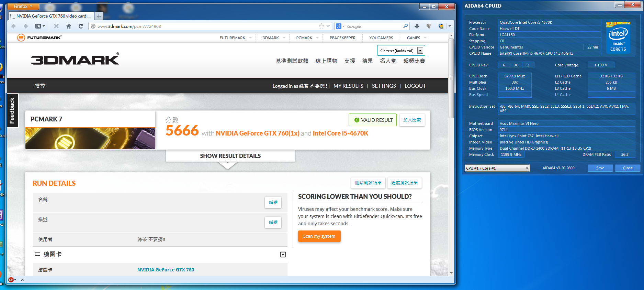Click the yellow-blue add-on toolbar icon
The height and width of the screenshot is (290, 644).
(441, 26)
